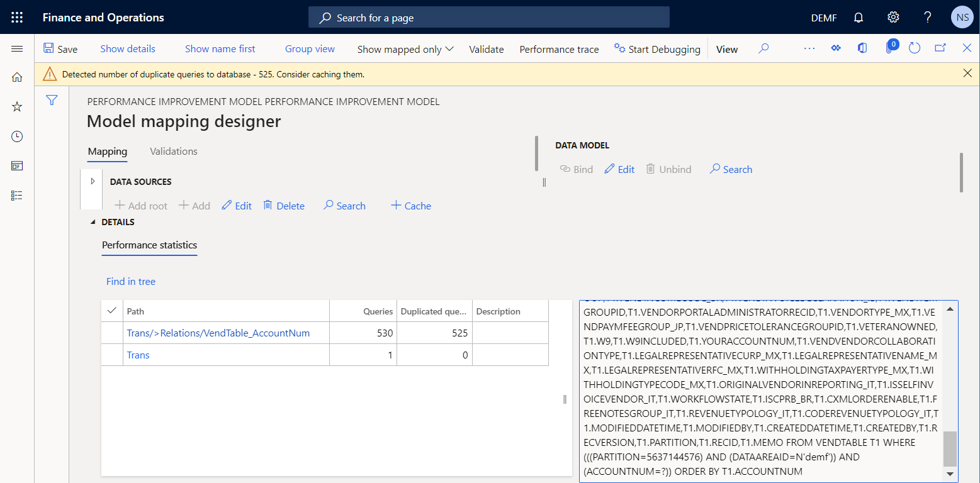The height and width of the screenshot is (483, 980).
Task: Open the Help question mark
Action: pyautogui.click(x=927, y=18)
